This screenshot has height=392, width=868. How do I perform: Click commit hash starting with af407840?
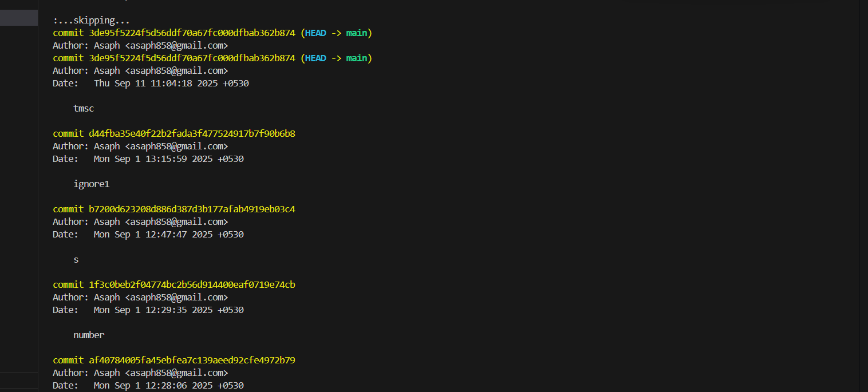point(192,361)
